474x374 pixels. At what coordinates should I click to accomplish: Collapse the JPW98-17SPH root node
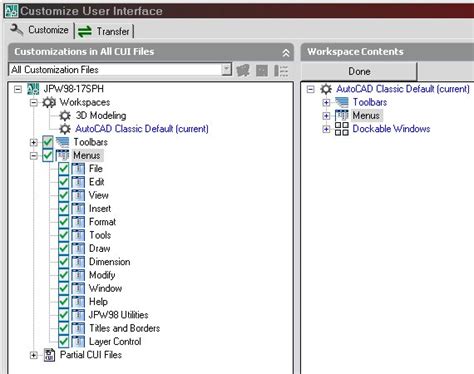(18, 89)
